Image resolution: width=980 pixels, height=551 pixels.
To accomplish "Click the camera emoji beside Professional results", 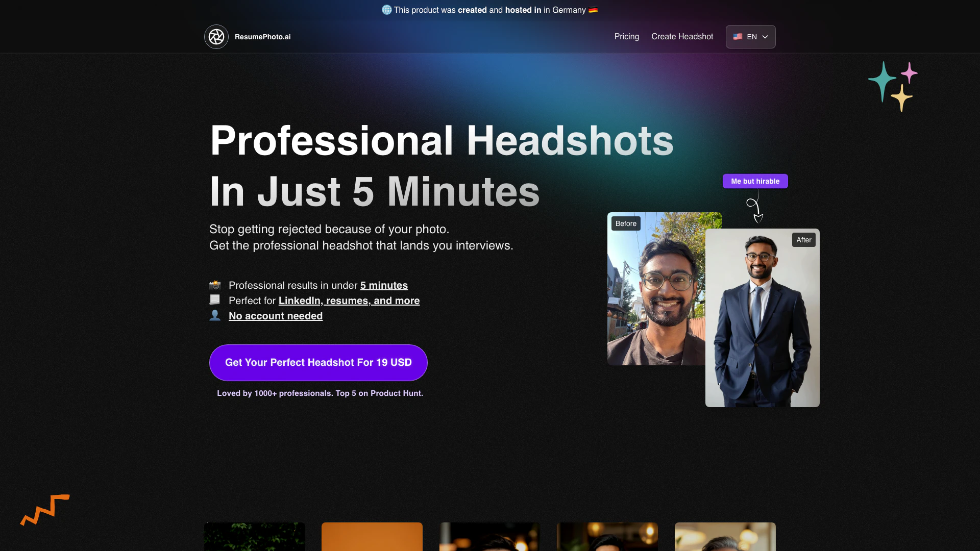I will [215, 285].
